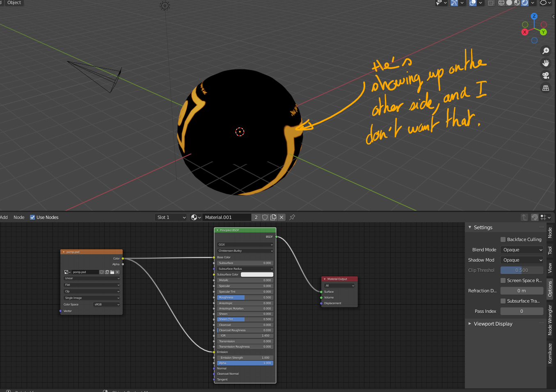This screenshot has width=556, height=392.
Task: Click the red X axis gizmo handle
Action: 524,32
